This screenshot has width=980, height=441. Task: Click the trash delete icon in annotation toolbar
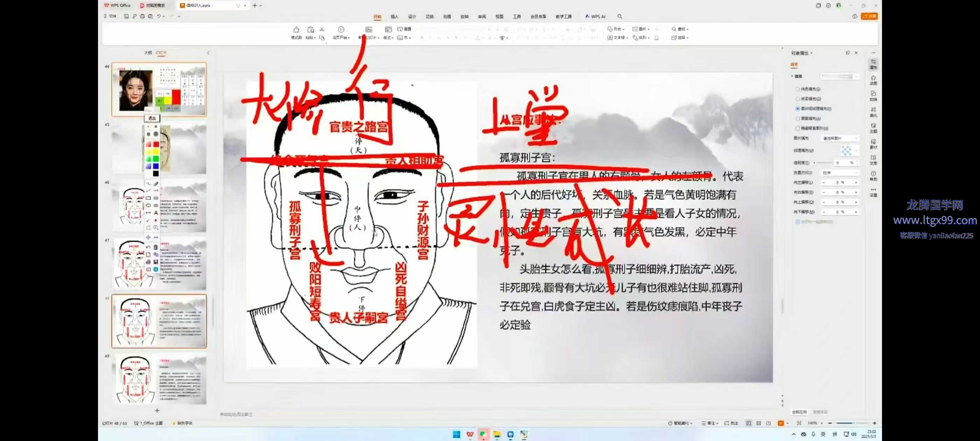pyautogui.click(x=156, y=247)
